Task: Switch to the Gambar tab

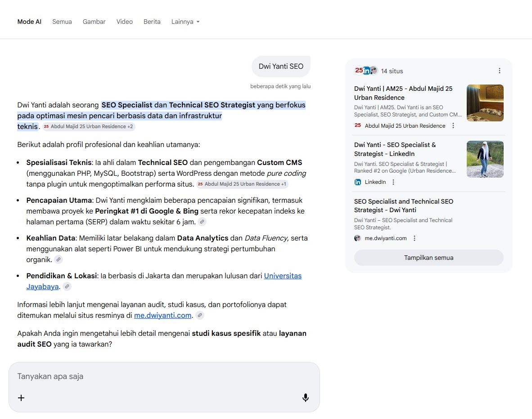Action: pos(94,22)
